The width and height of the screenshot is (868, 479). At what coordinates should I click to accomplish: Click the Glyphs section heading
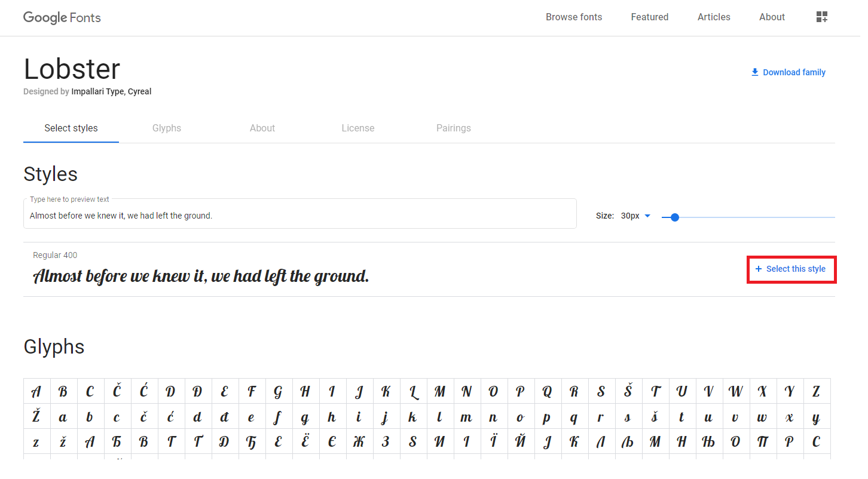click(x=54, y=346)
